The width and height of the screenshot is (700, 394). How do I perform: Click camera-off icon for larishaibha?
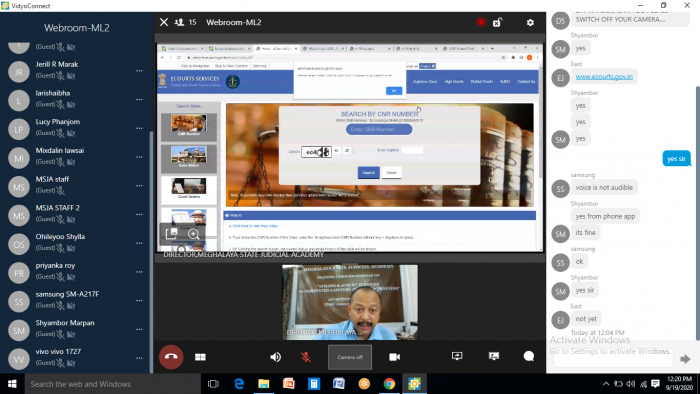tap(71, 104)
